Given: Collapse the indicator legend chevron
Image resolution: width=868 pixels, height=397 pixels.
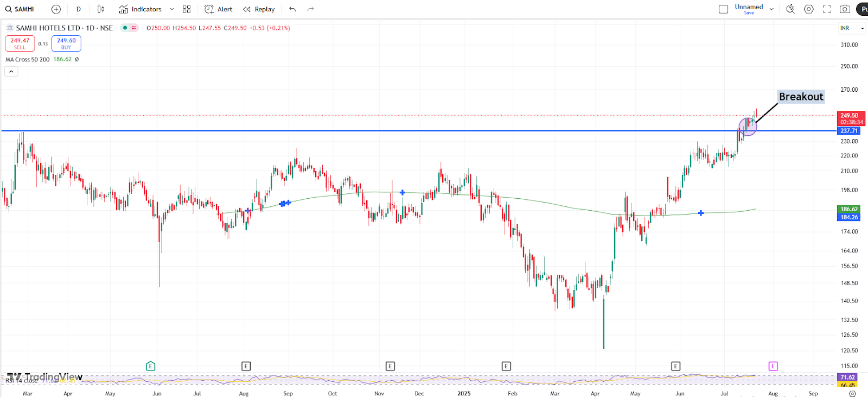Looking at the screenshot, I should click(11, 72).
